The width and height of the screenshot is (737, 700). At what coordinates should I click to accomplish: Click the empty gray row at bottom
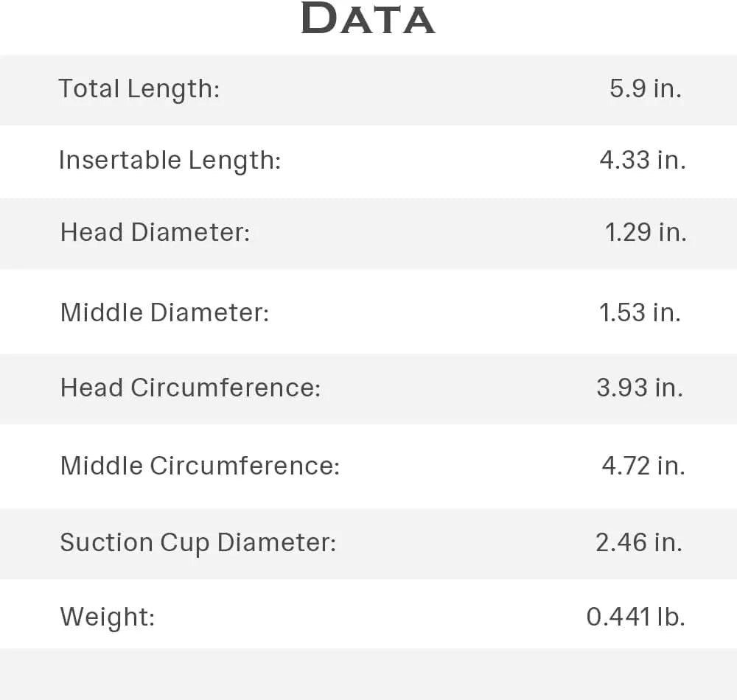tap(368, 674)
